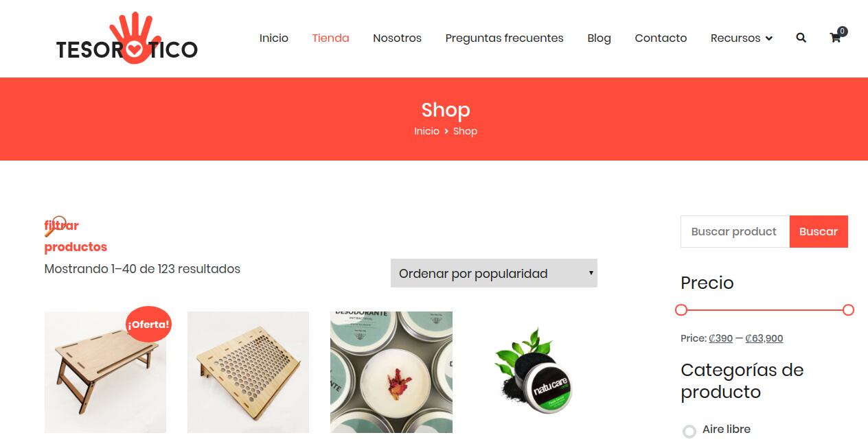Focus the Buscar product search field
This screenshot has width=868, height=446.
click(x=735, y=231)
